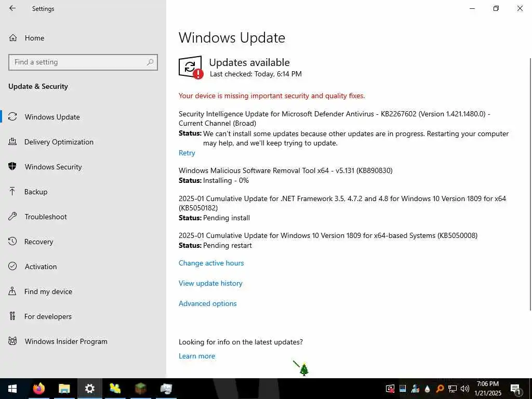The height and width of the screenshot is (399, 532).
Task: Open View update history
Action: point(210,283)
